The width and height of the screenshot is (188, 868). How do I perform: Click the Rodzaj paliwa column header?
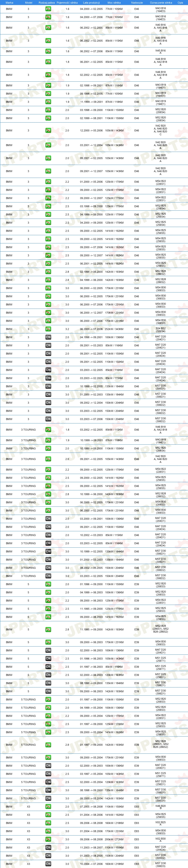coord(47,2)
